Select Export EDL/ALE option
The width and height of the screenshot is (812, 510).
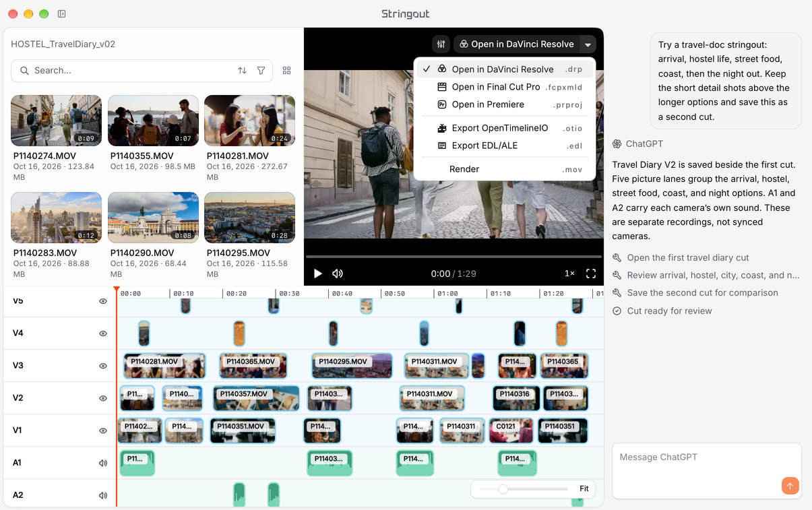point(505,146)
